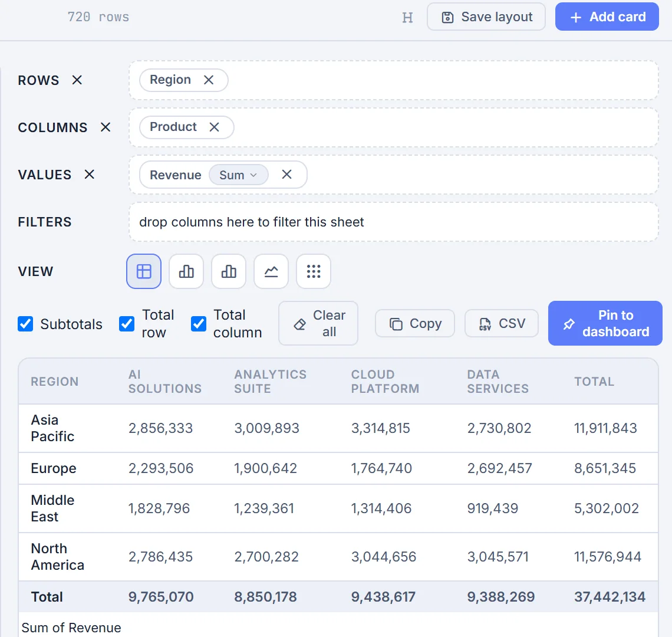Click the 720 rows count text

click(98, 17)
